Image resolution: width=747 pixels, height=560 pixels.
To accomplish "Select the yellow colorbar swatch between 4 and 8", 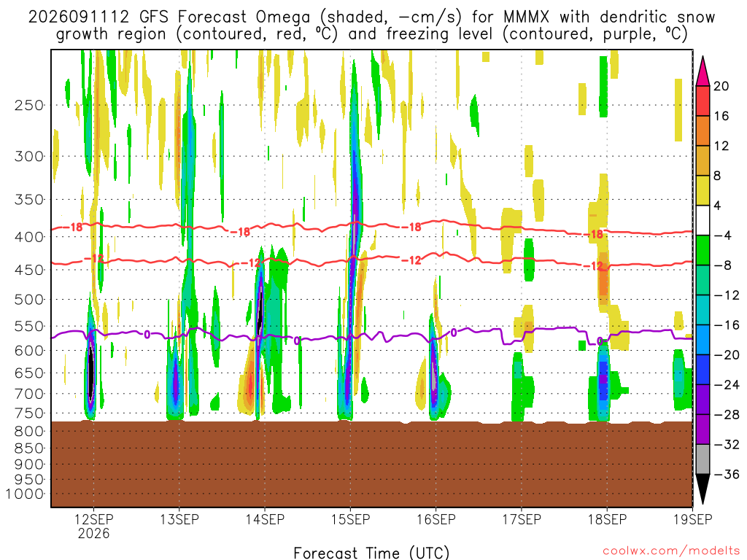I will pyautogui.click(x=703, y=190).
